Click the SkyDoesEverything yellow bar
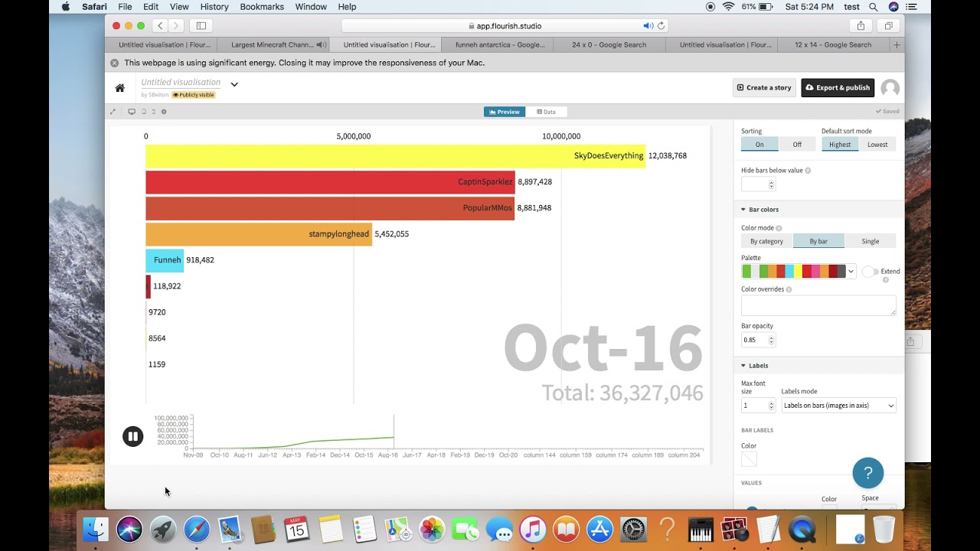 (x=396, y=155)
